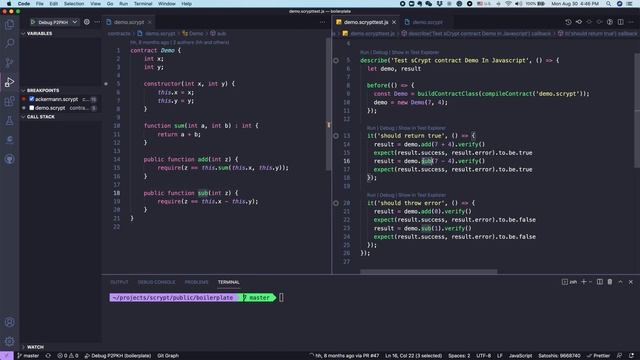Add a new terminal with plus icon
Image resolution: width=640 pixels, height=360 pixels.
pos(584,282)
